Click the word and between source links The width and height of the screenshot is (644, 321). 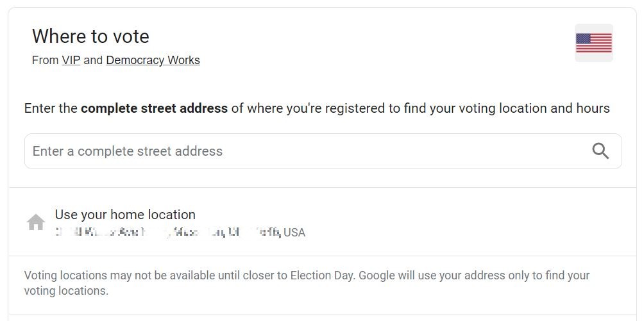coord(93,60)
